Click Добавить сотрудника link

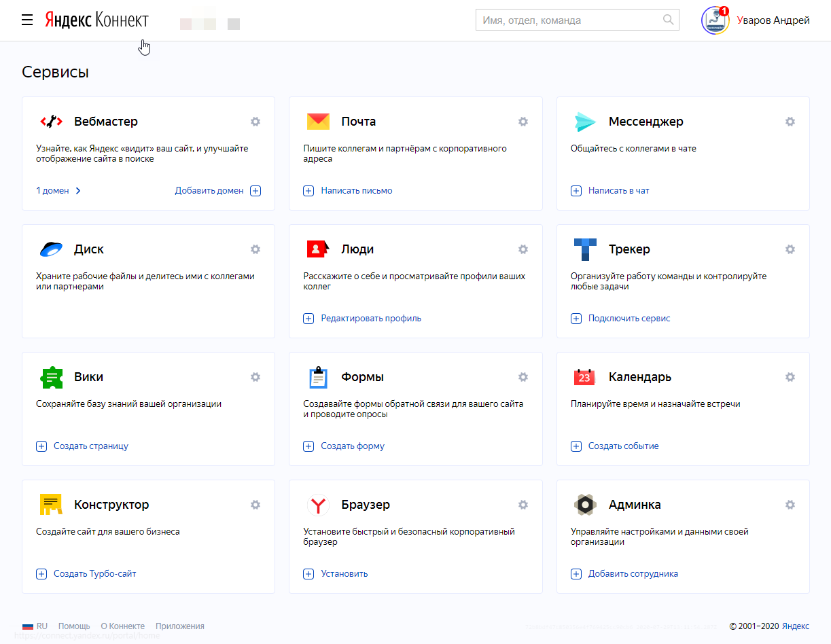click(633, 574)
